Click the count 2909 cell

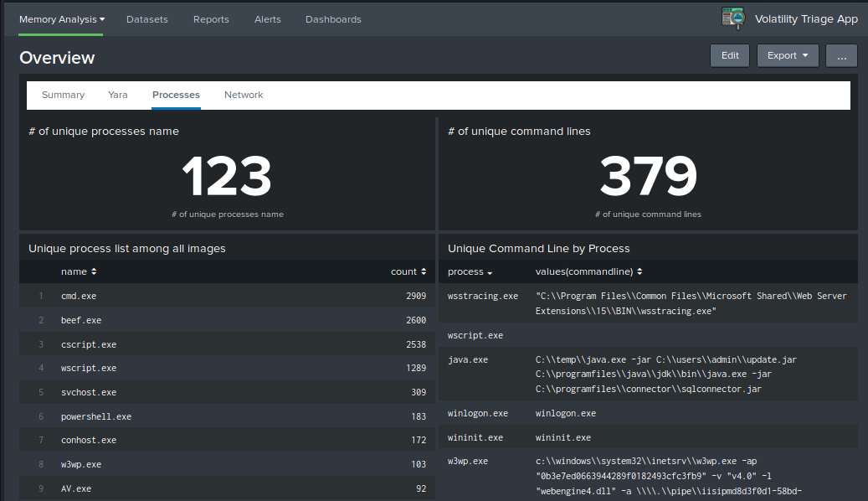(416, 296)
